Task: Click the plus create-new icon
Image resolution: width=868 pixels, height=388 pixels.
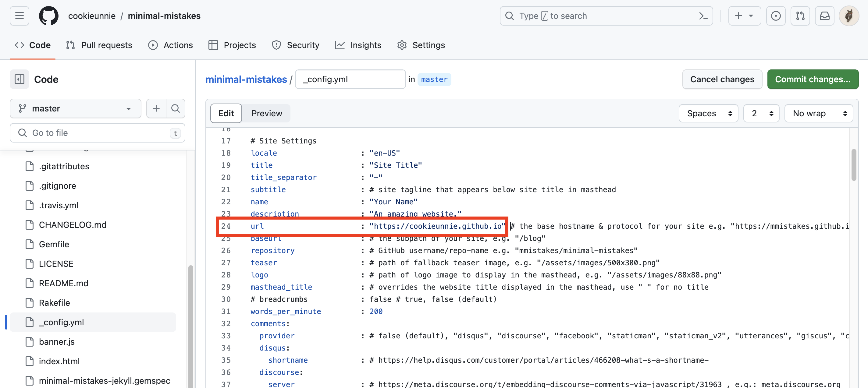Action: 738,16
